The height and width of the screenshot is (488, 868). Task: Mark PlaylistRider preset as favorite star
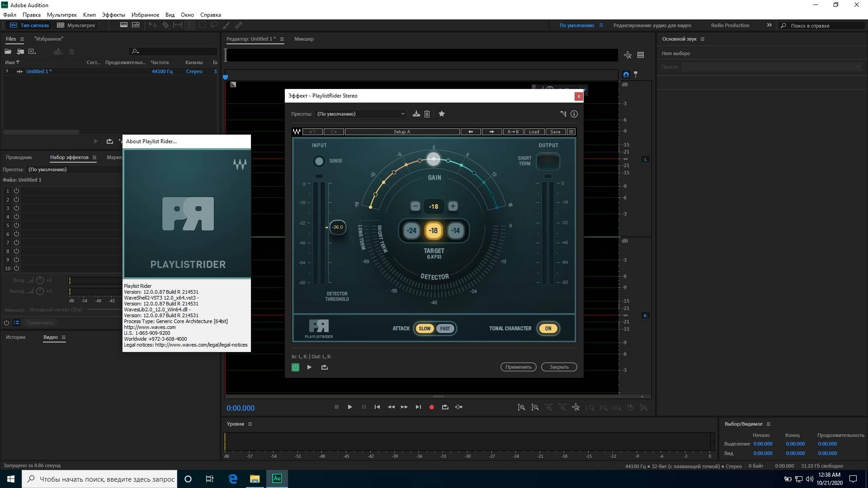[442, 114]
